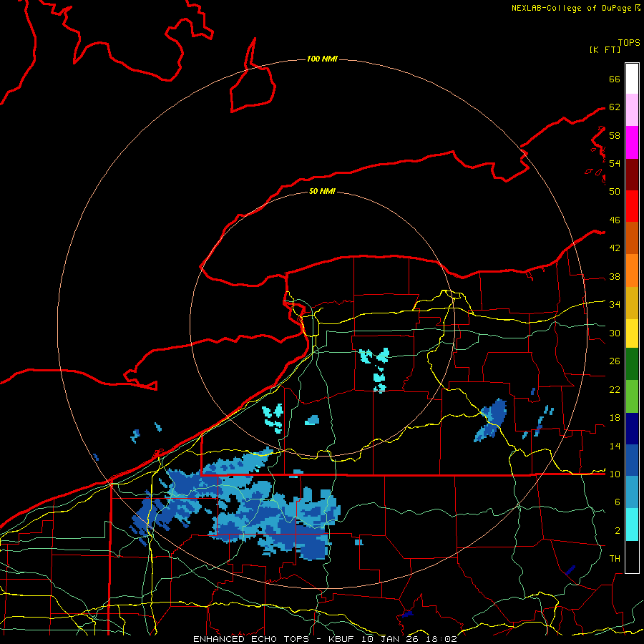The image size is (644, 644).
Task: Select the bright orange legend swatch
Action: coord(632,270)
